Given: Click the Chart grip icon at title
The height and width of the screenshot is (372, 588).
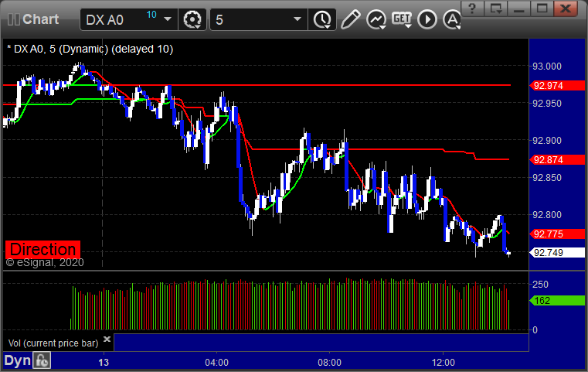Looking at the screenshot, I should click(x=13, y=19).
